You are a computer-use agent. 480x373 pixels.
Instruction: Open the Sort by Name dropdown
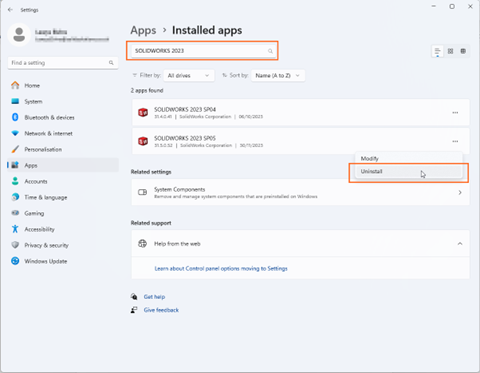pos(278,76)
